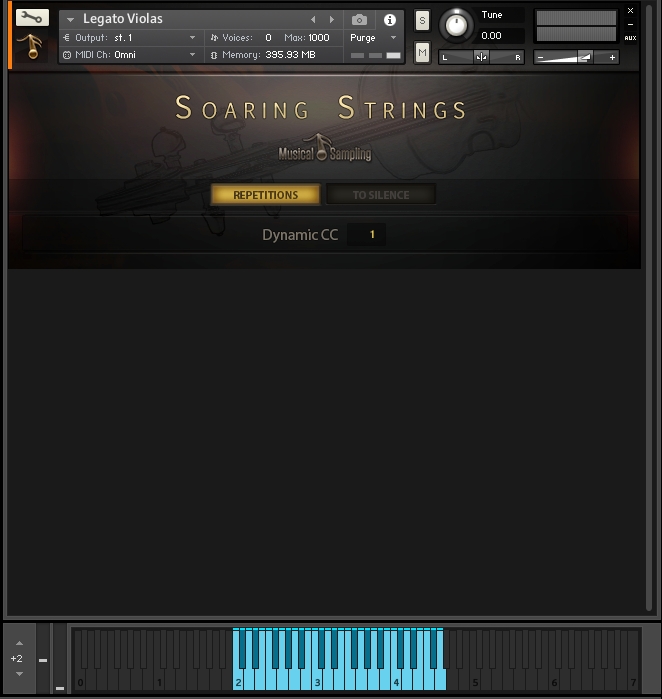Toggle the REPETITIONS button
662x699 pixels.
click(265, 195)
